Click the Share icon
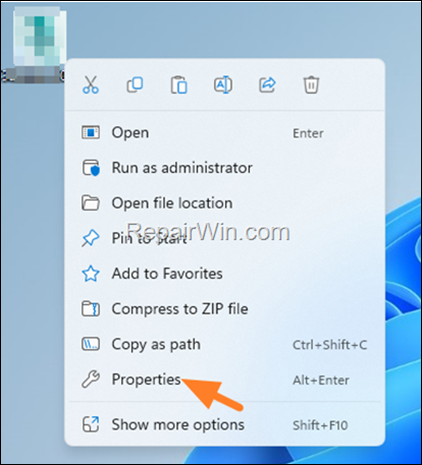422x465 pixels. point(267,85)
